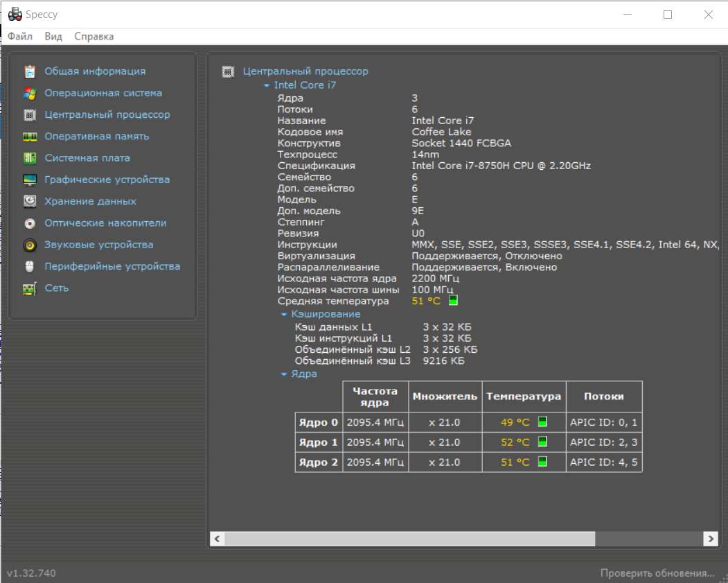This screenshot has width=728, height=583.
Task: Open Общая информация section link
Action: point(95,71)
